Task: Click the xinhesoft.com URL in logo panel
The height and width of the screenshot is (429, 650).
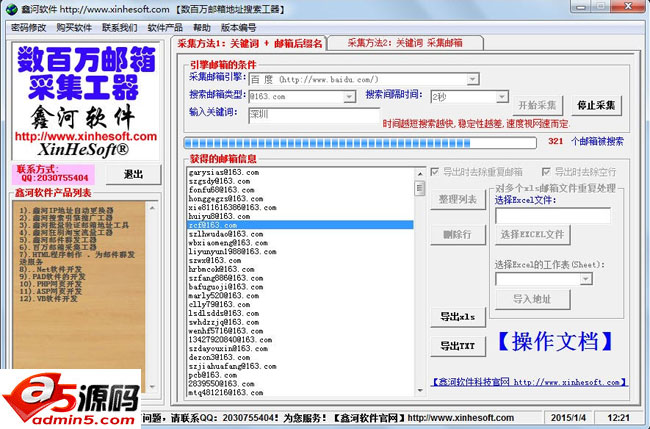Action: 86,136
